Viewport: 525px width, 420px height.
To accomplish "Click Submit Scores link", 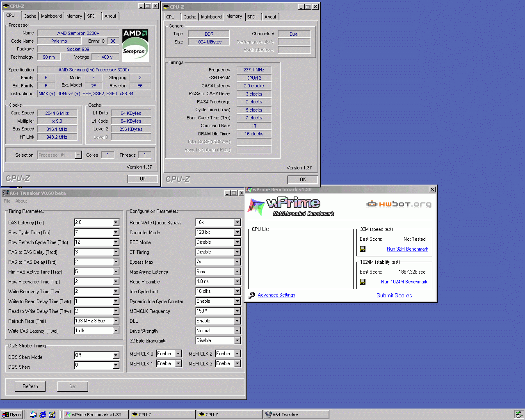I will pyautogui.click(x=394, y=295).
